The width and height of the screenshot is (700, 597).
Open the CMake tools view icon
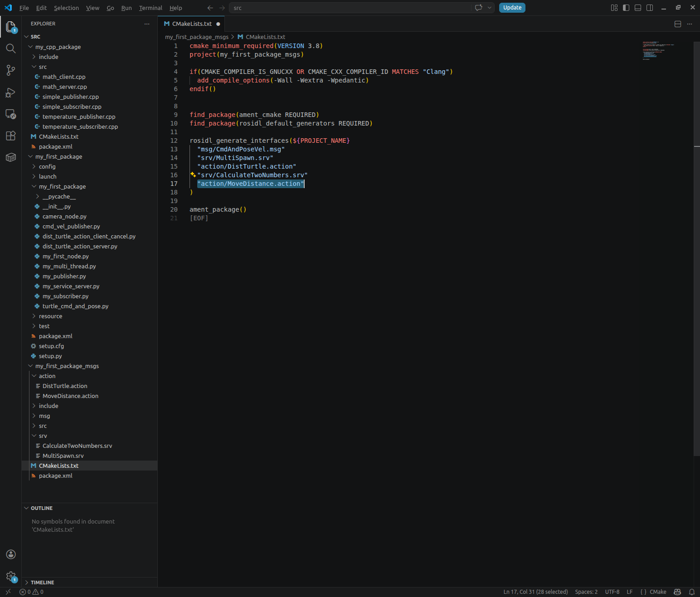coord(11,157)
